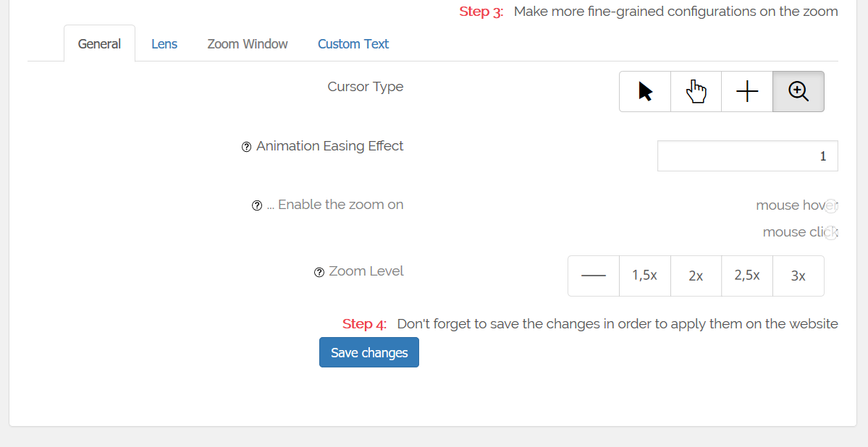Viewport: 868px width, 447px height.
Task: Click help icon beside Animation Easing Effect
Action: point(246,147)
